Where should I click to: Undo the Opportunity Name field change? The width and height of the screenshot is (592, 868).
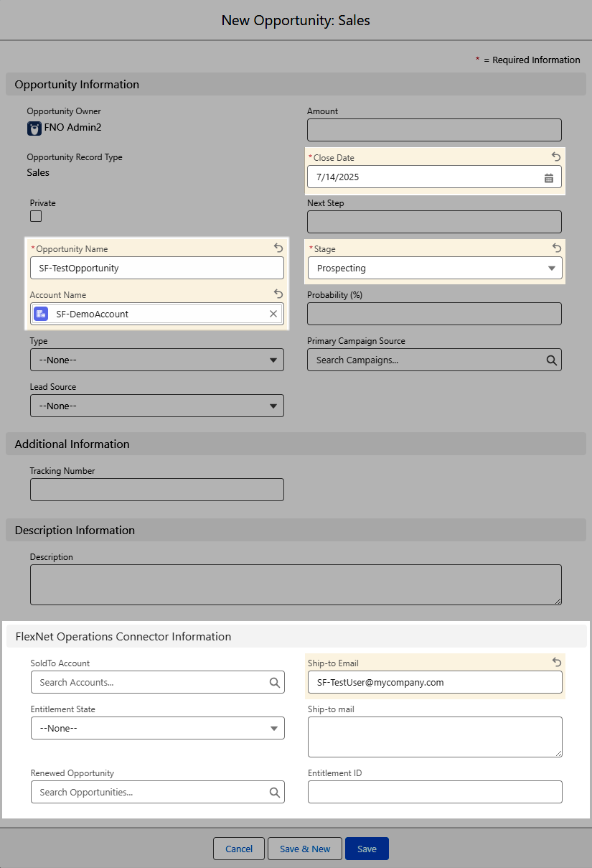coord(278,248)
